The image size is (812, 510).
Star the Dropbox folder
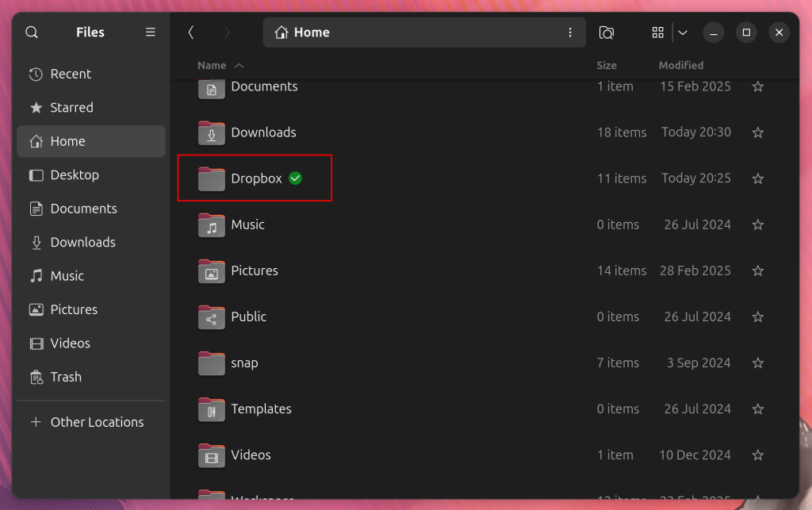pos(758,179)
